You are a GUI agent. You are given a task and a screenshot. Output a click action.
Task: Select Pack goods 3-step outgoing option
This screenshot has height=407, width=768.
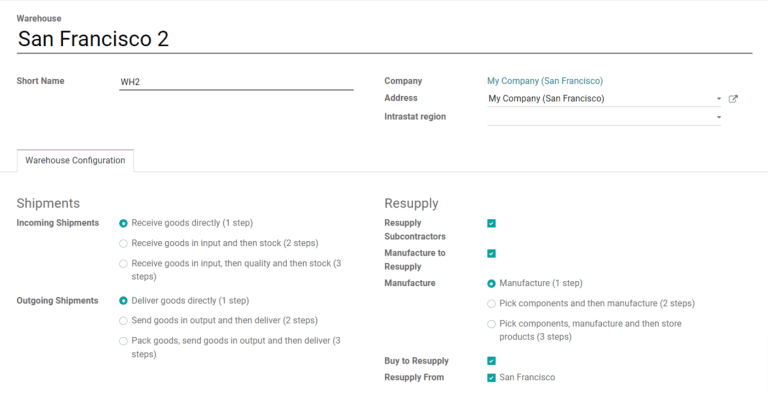[x=123, y=341]
